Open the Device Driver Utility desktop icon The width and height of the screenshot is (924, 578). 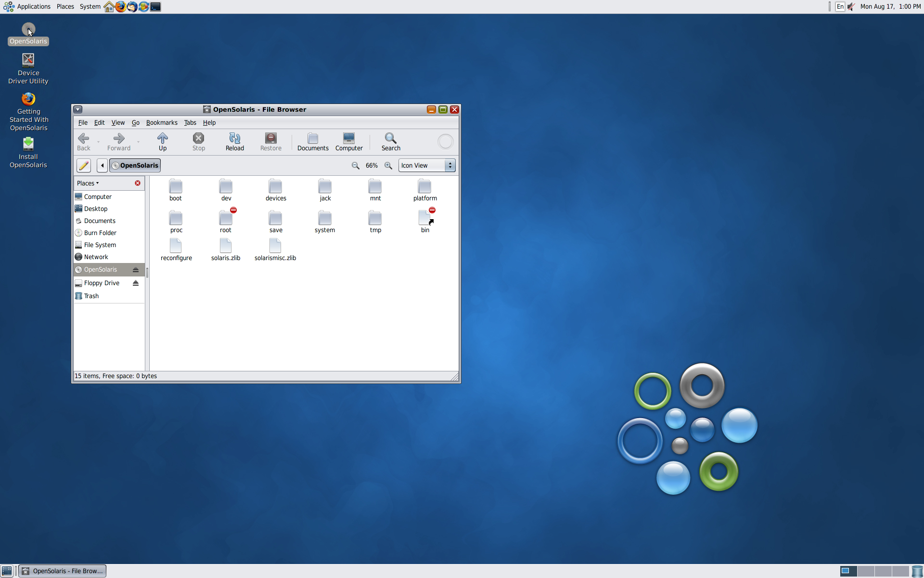pyautogui.click(x=28, y=68)
